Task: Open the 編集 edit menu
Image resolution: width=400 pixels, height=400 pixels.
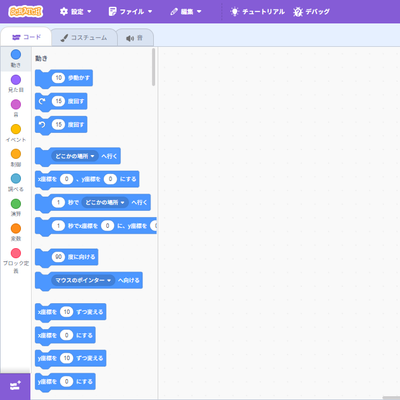Action: pyautogui.click(x=186, y=12)
